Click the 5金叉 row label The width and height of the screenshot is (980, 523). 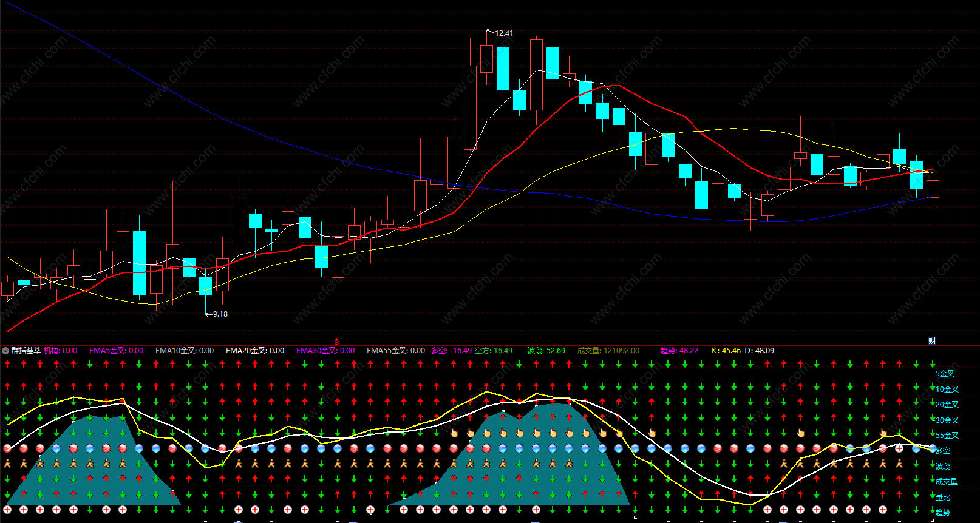(x=945, y=374)
